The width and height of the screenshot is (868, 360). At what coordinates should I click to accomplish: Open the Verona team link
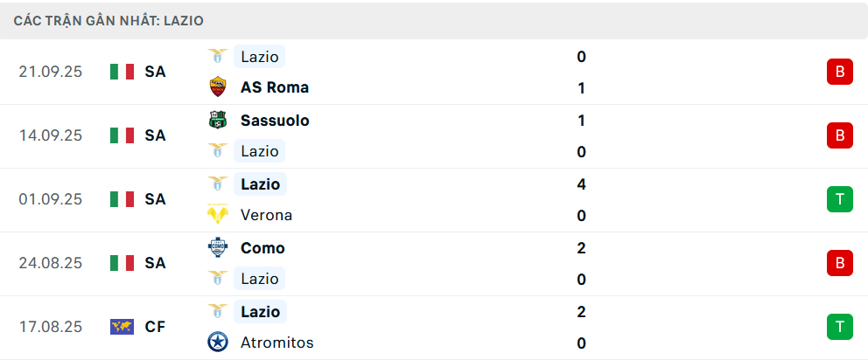tap(267, 215)
